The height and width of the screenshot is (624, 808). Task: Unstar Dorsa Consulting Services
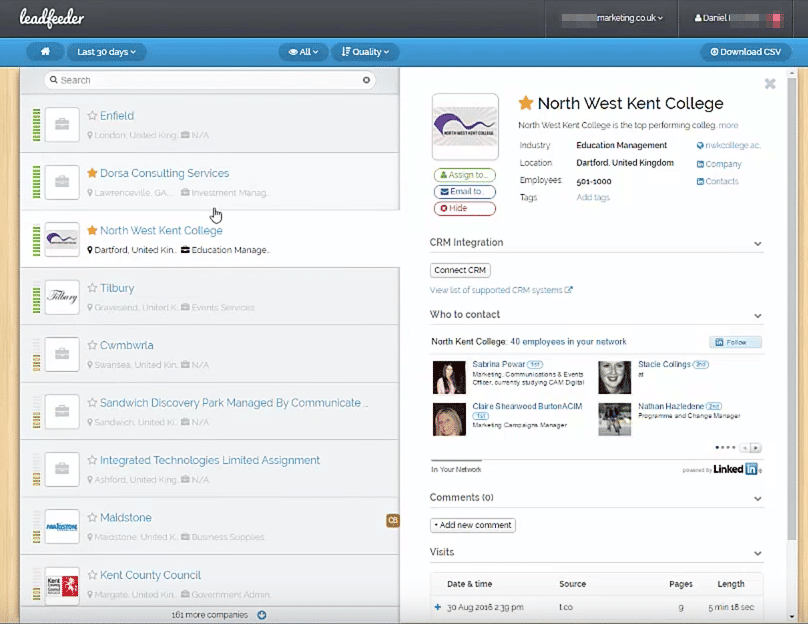(x=92, y=173)
